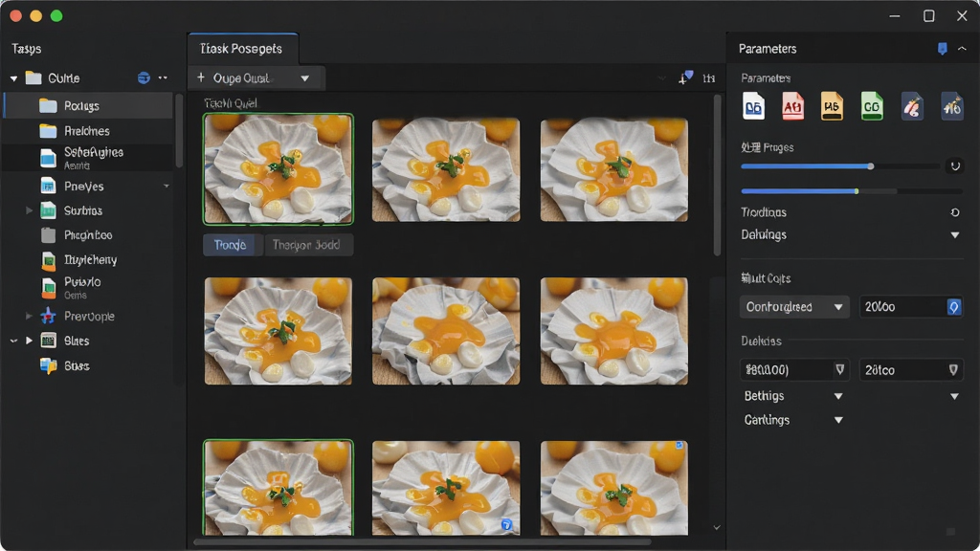This screenshot has height=551, width=980.
Task: Select the Thedyon Jodd button
Action: pyautogui.click(x=307, y=245)
